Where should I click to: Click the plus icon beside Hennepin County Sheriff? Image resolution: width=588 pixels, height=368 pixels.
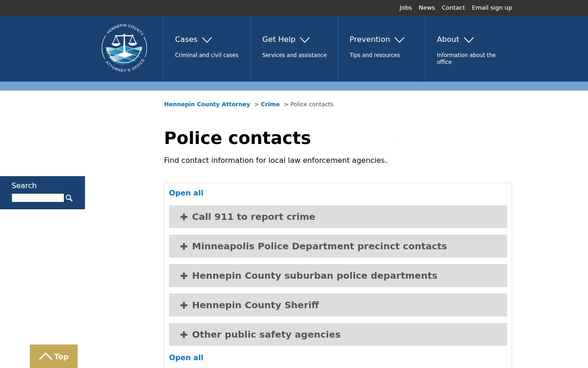[184, 305]
